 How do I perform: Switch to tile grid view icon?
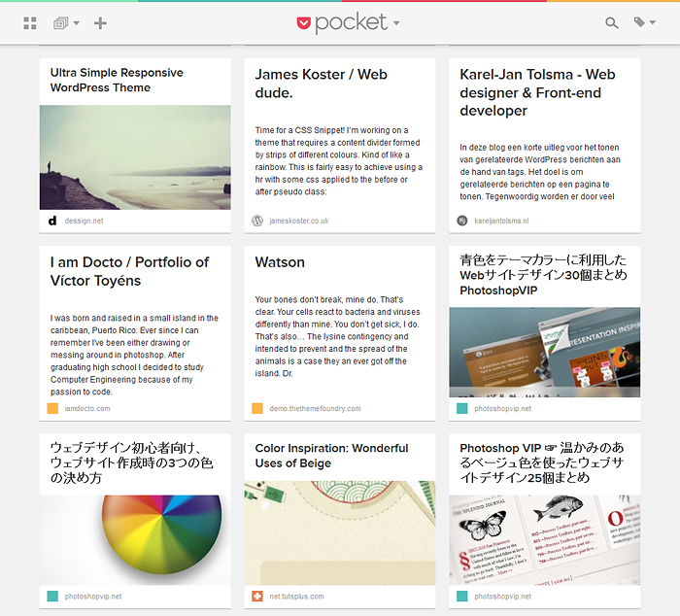pyautogui.click(x=29, y=23)
